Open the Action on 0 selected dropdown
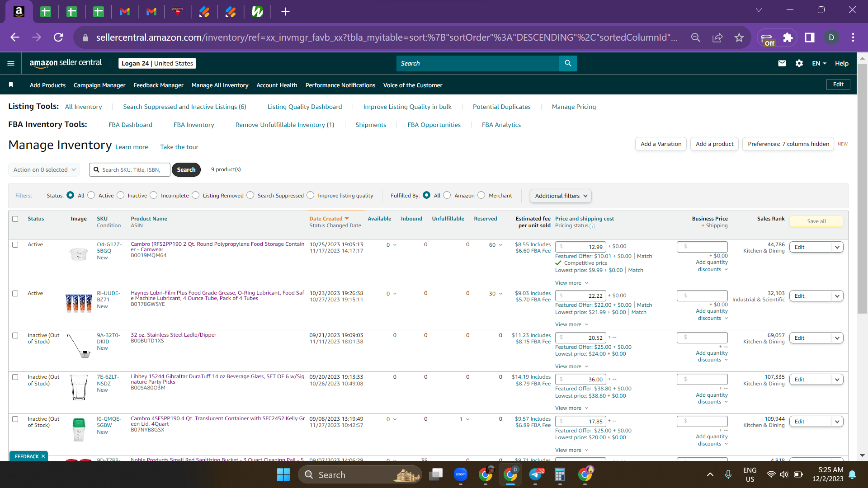868x488 pixels. 44,170
